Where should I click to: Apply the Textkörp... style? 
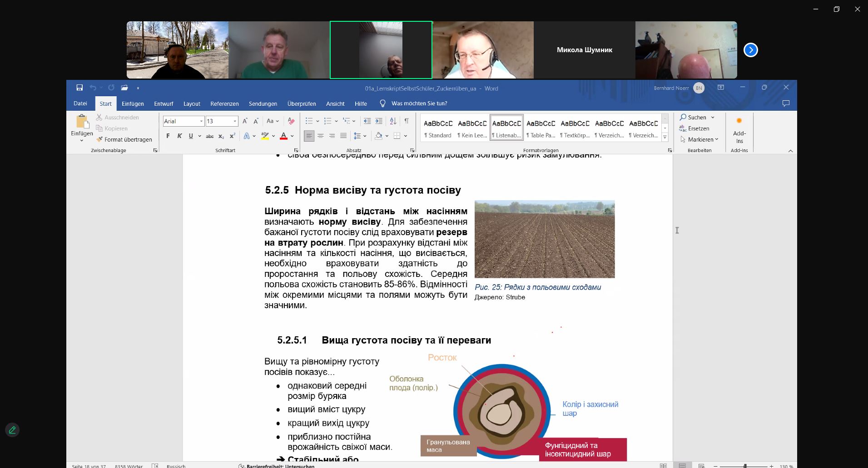575,128
